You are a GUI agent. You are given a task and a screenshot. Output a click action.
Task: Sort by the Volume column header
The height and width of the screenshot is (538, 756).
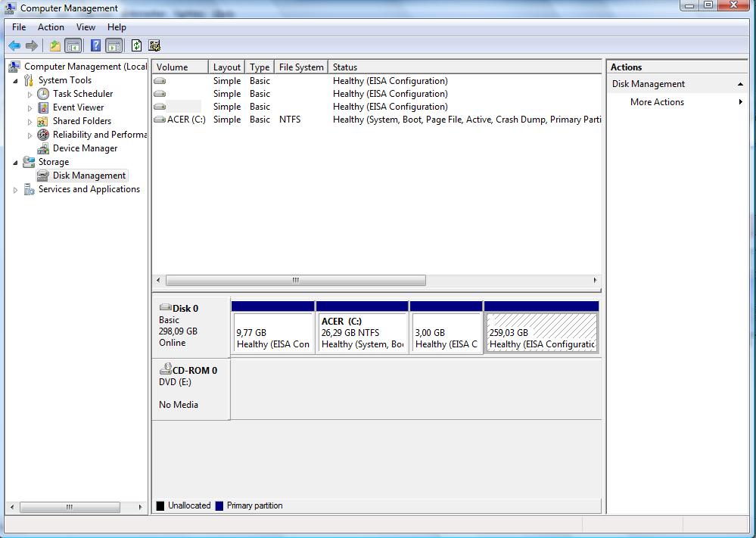(180, 67)
